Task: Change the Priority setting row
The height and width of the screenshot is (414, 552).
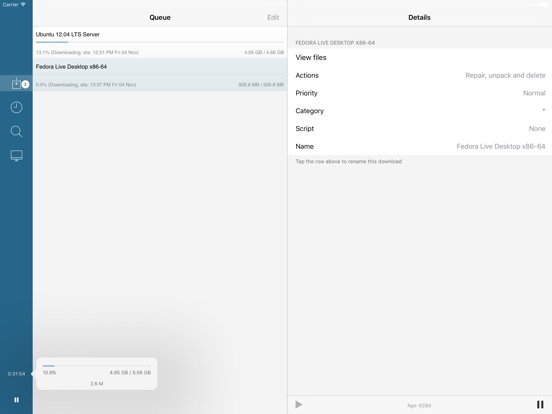Action: pyautogui.click(x=420, y=93)
